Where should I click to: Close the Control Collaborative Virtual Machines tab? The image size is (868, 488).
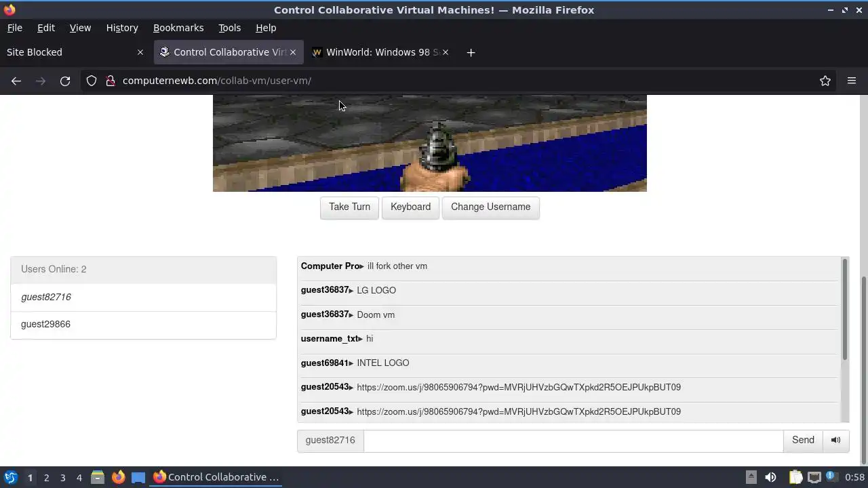[293, 52]
